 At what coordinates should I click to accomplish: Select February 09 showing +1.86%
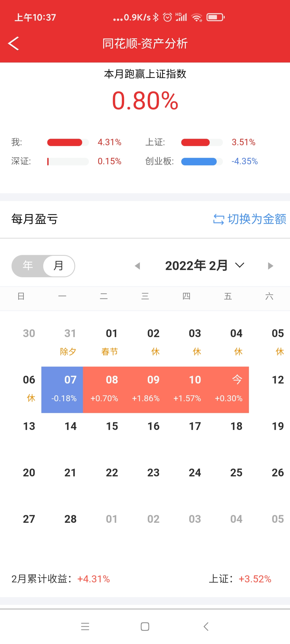(146, 390)
